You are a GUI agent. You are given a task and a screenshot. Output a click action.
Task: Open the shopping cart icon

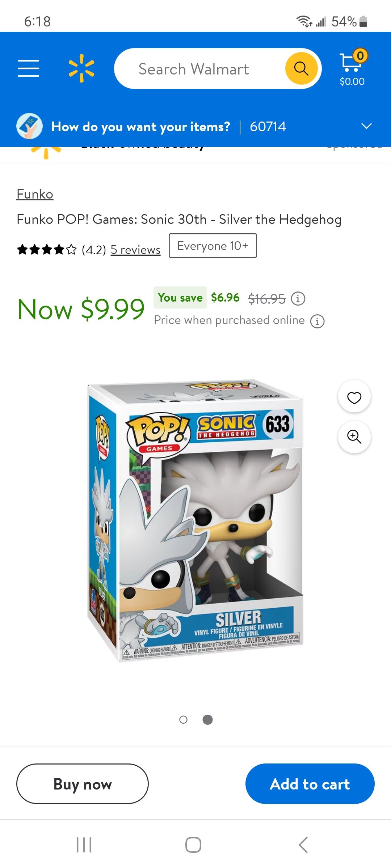(x=352, y=67)
